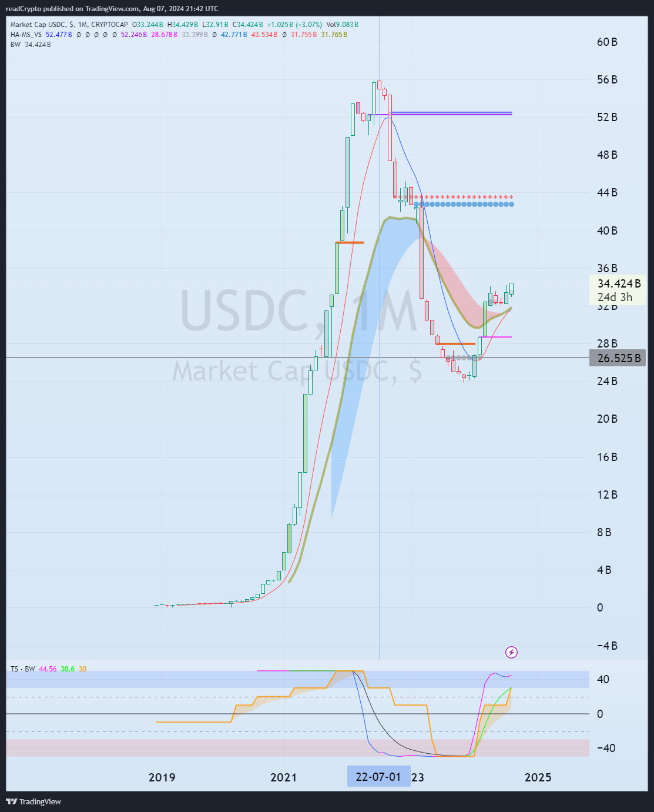Click the 48 B price axis label

point(607,155)
